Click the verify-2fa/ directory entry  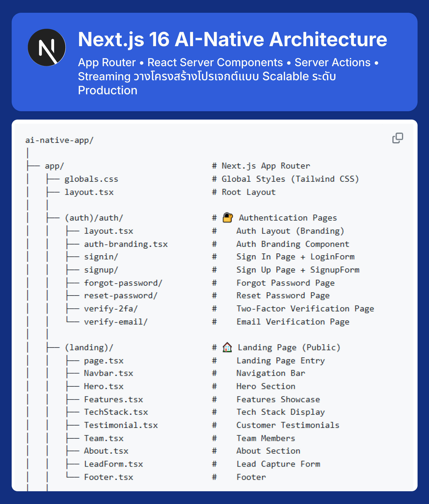click(x=111, y=309)
